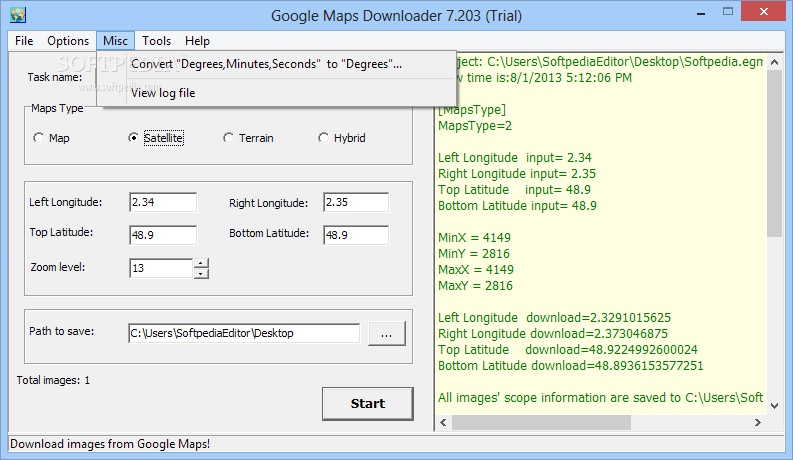Choose Convert Degrees,Minutes,Seconds to Degrees
Image resolution: width=793 pixels, height=460 pixels.
[x=277, y=64]
